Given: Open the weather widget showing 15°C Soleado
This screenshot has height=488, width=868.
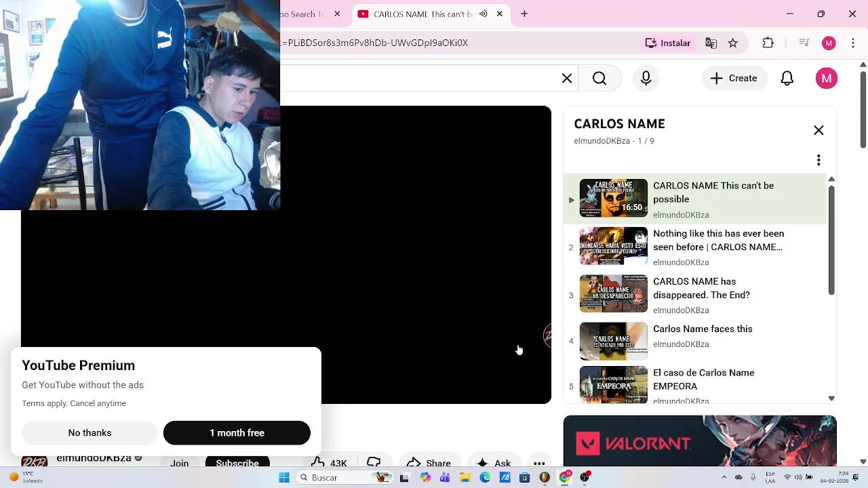Looking at the screenshot, I should tap(26, 477).
